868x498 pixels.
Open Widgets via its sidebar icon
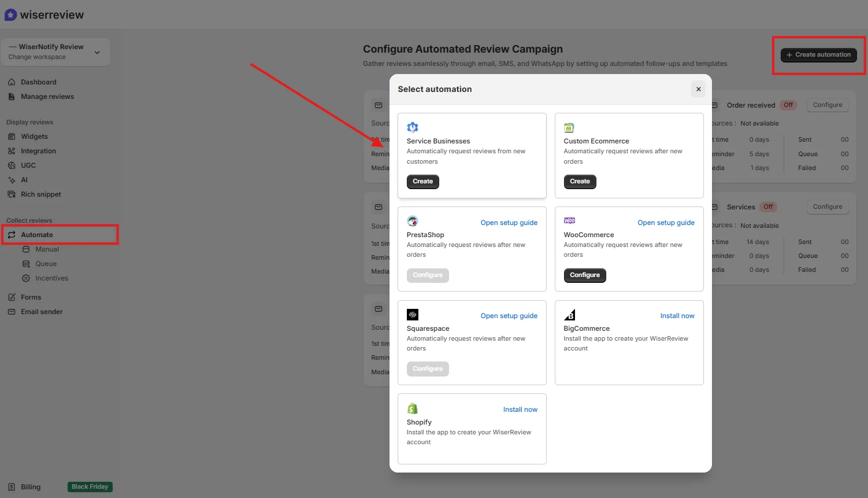[x=13, y=136]
